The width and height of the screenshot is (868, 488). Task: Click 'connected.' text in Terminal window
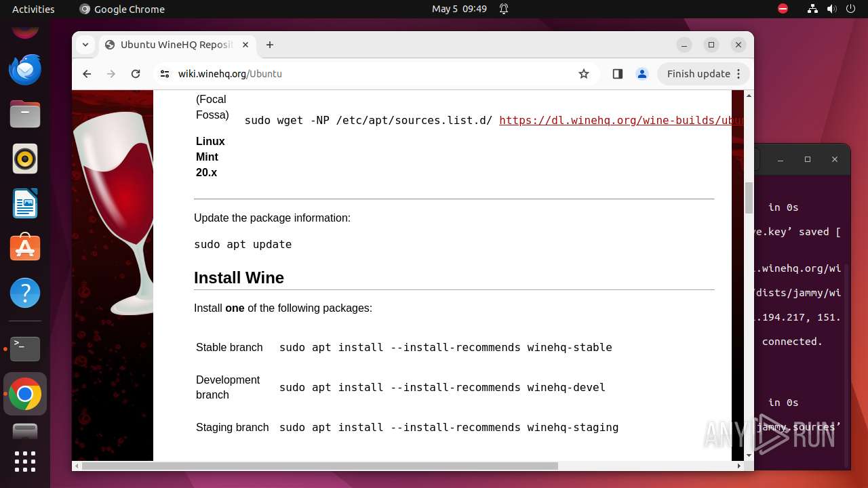coord(792,342)
